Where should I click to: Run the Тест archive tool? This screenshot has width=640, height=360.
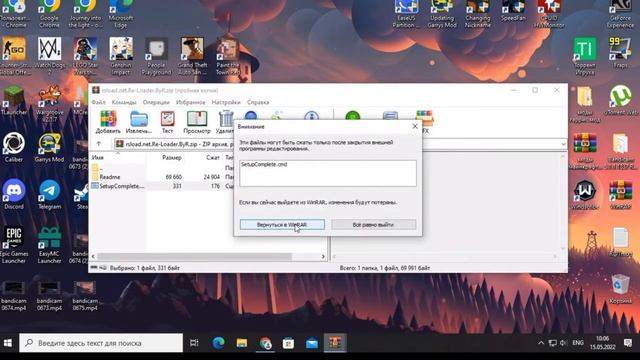click(x=167, y=122)
